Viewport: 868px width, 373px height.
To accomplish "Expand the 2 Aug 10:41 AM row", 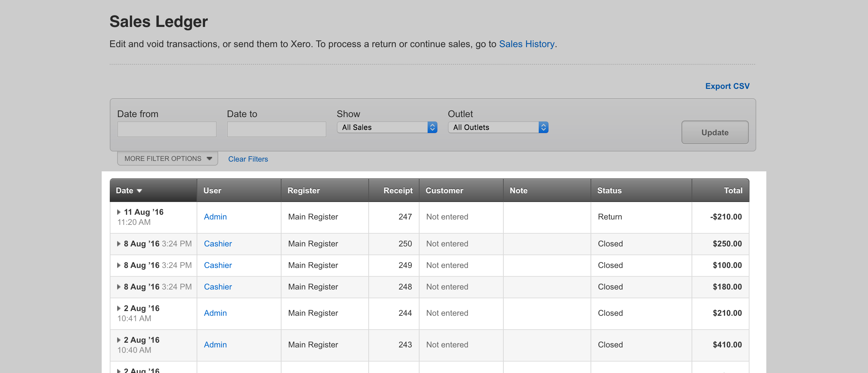I will [x=119, y=308].
